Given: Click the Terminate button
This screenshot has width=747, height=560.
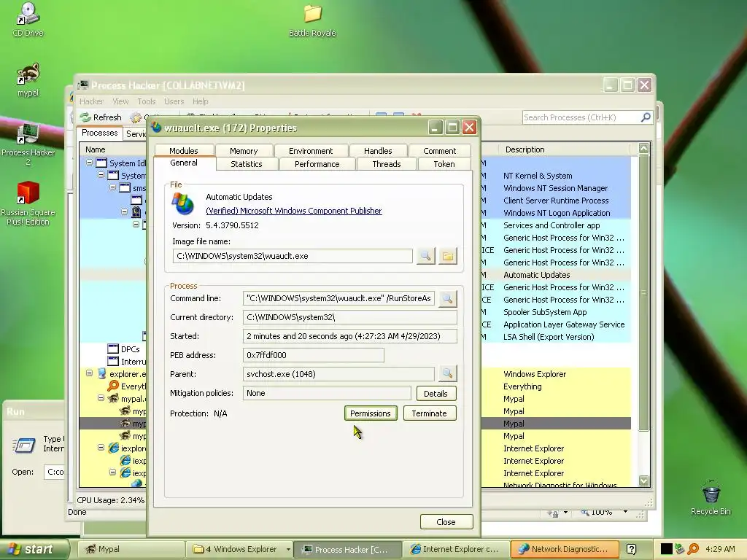Looking at the screenshot, I should click(x=429, y=413).
